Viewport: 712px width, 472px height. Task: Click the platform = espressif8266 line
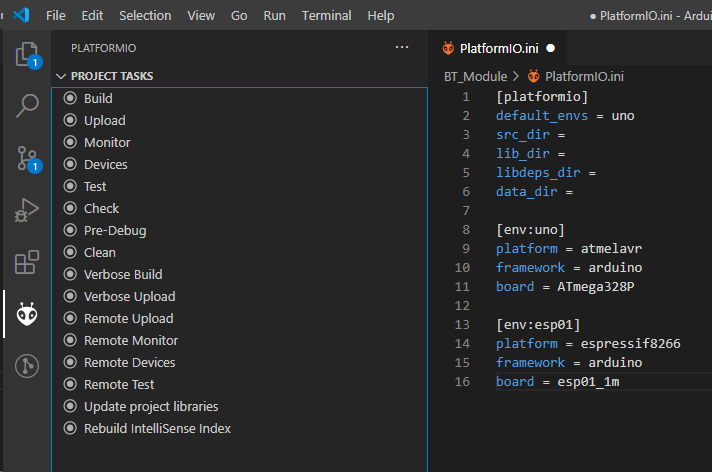pos(588,344)
